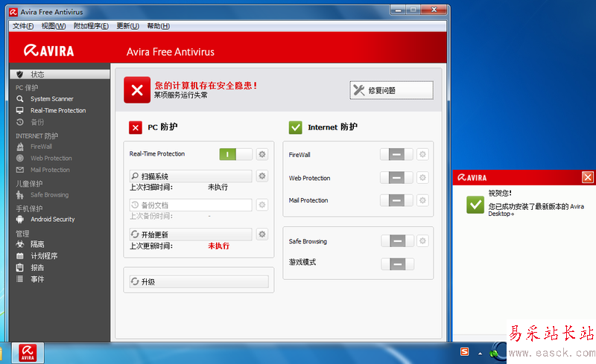596x364 pixels.
Task: Click the 修复问题 fix problem button
Action: click(x=392, y=90)
